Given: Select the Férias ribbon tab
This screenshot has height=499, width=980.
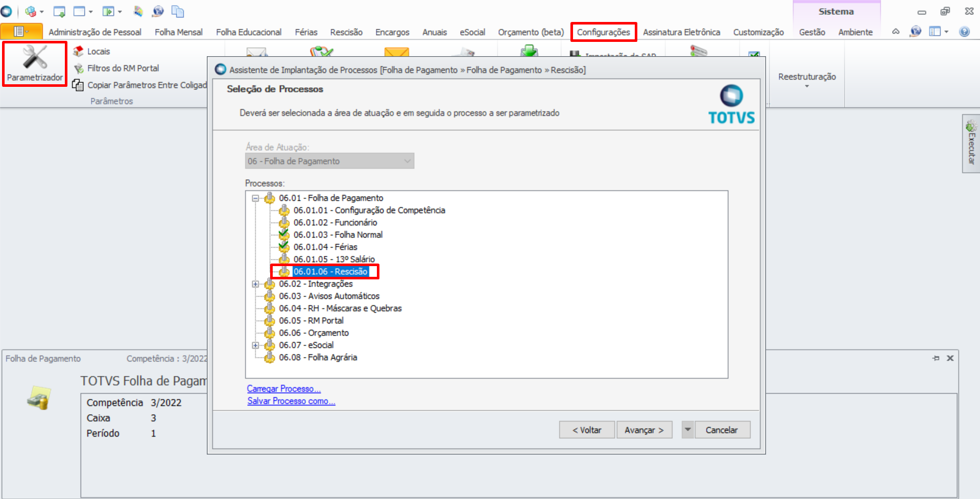Looking at the screenshot, I should (306, 32).
